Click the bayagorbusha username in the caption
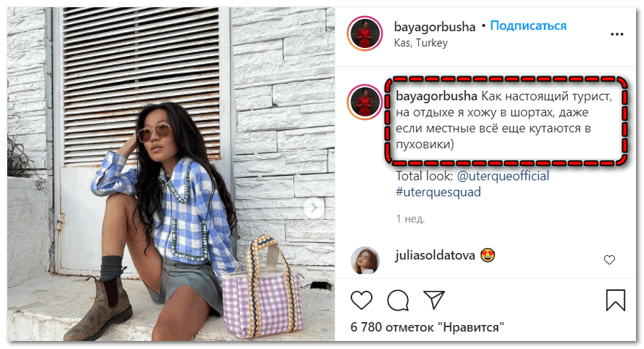The width and height of the screenshot is (644, 349). tap(436, 96)
